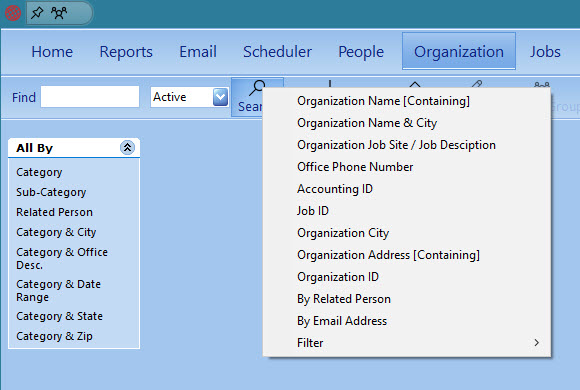The image size is (580, 390).
Task: Choose Organization Name [Containing] search option
Action: [x=407, y=101]
